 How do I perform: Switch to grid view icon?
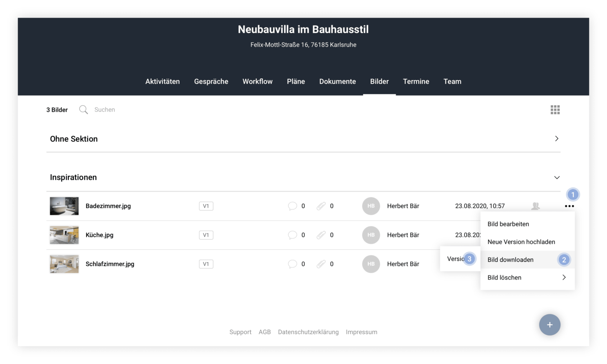(555, 110)
